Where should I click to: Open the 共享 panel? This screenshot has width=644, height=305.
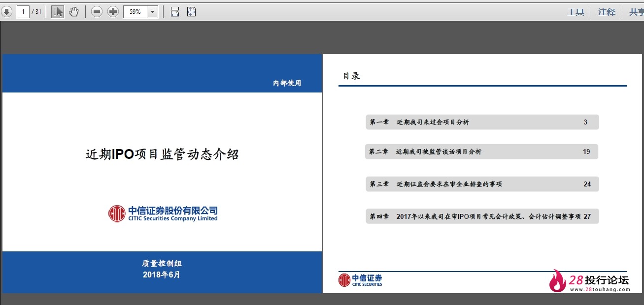(637, 12)
